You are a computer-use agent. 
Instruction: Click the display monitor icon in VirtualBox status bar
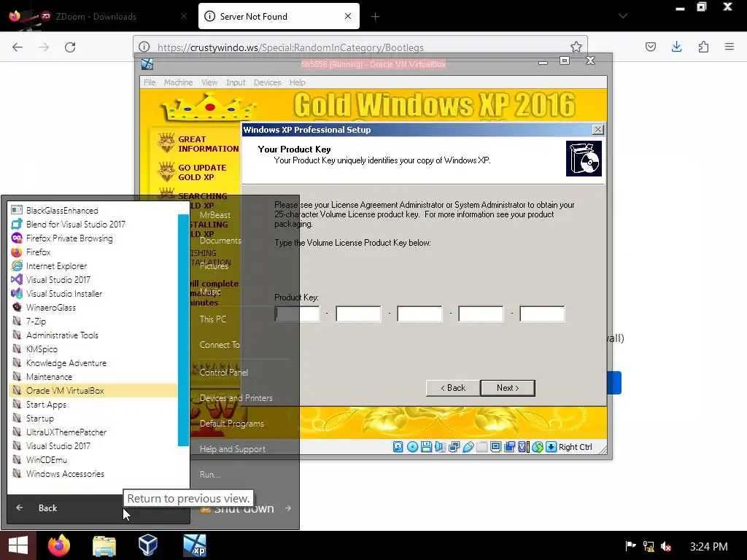tap(495, 447)
